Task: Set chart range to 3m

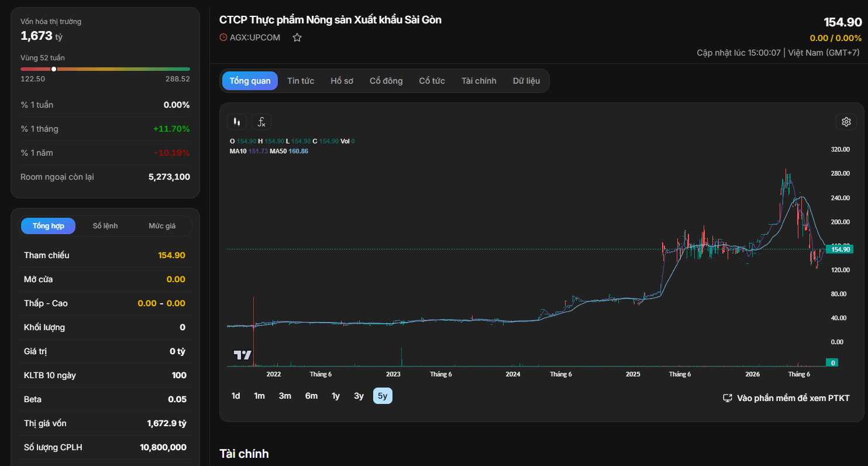Action: (x=285, y=396)
